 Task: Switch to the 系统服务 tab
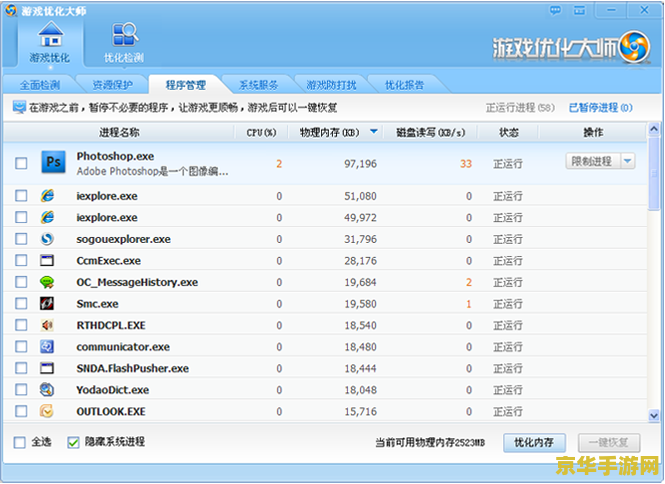[x=258, y=85]
